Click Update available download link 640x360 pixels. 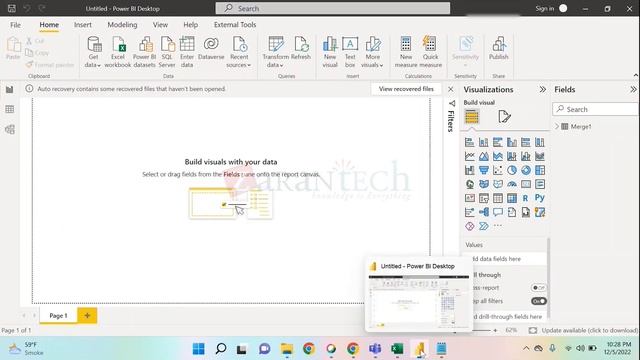click(x=589, y=330)
